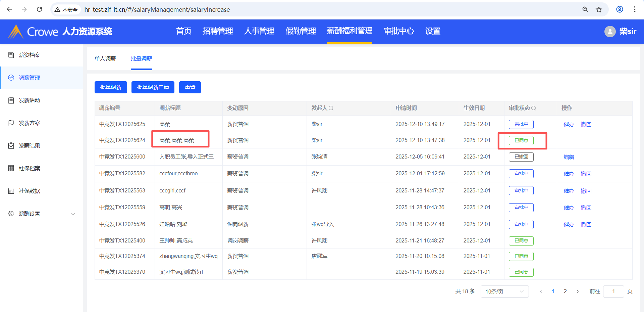
Task: Click the 前往 page number input field
Action: 613,292
